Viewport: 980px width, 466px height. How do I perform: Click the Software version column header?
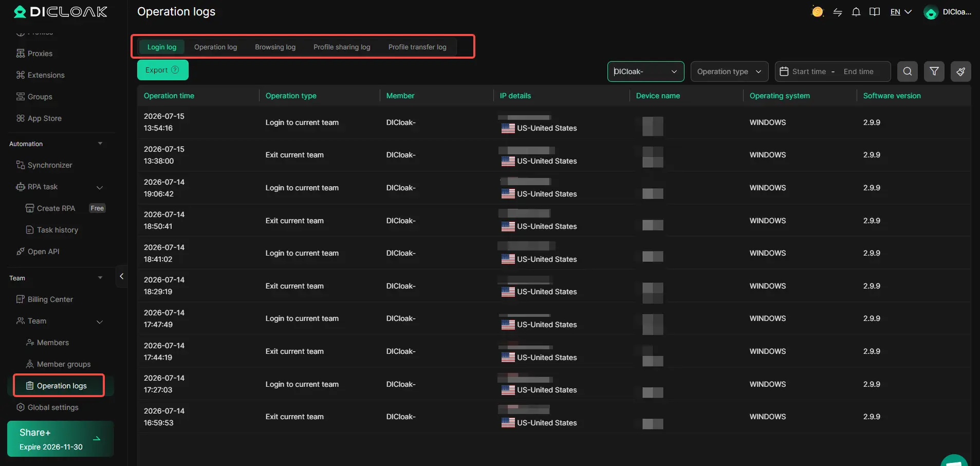[x=892, y=96]
